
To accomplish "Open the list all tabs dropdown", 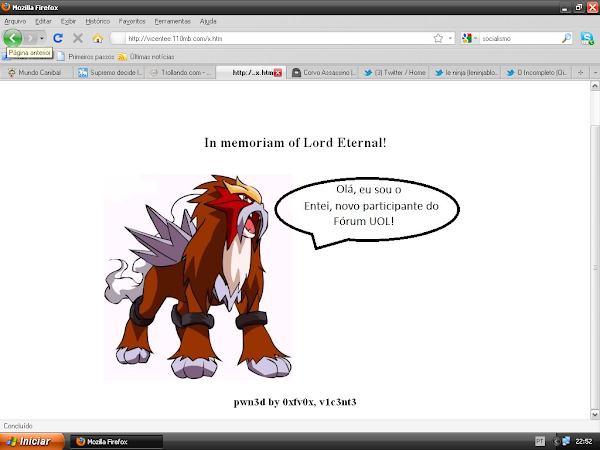I will [x=595, y=72].
